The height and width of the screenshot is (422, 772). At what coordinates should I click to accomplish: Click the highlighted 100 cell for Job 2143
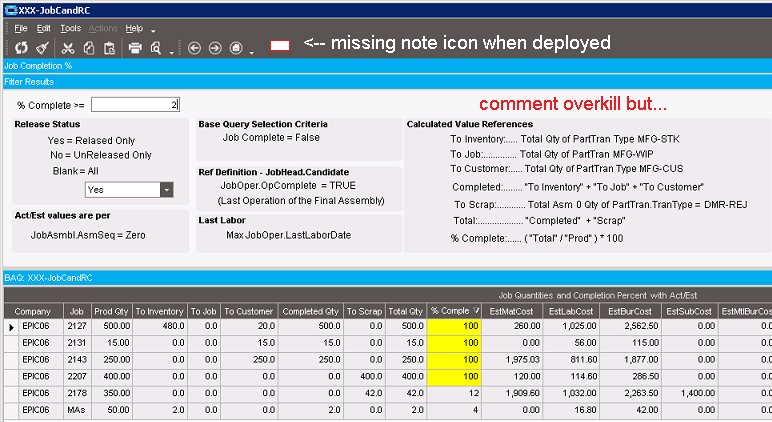click(454, 360)
